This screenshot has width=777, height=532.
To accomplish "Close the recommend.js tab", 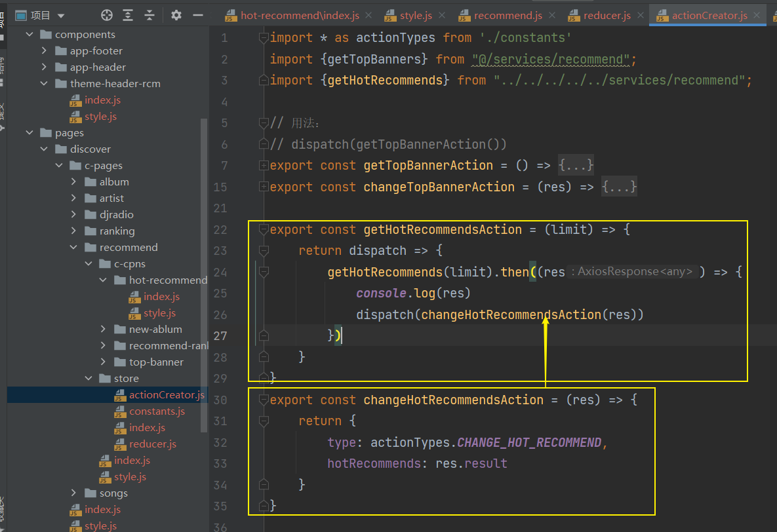I will (552, 15).
